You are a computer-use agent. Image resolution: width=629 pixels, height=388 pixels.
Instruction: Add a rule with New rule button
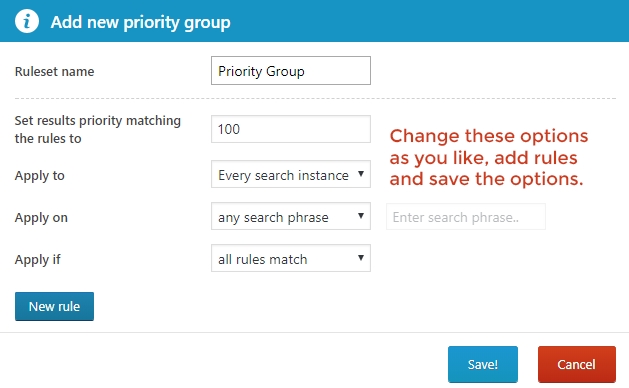55,307
